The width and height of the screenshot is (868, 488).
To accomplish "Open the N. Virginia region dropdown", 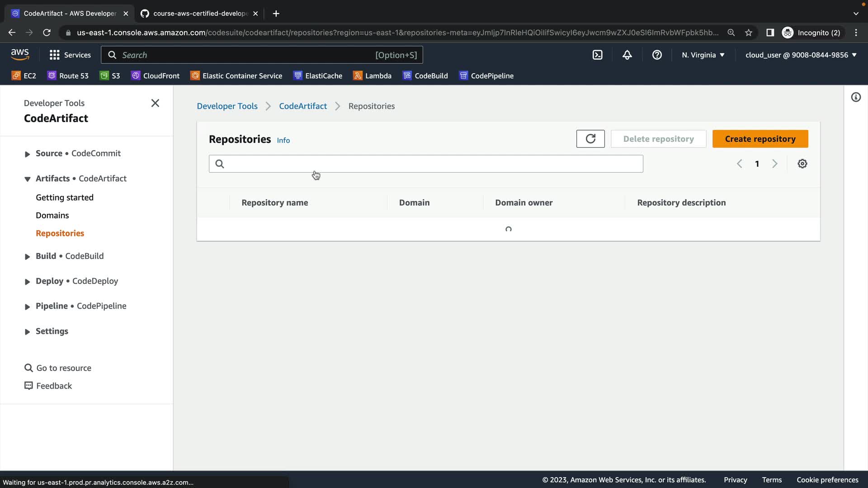I will point(703,55).
